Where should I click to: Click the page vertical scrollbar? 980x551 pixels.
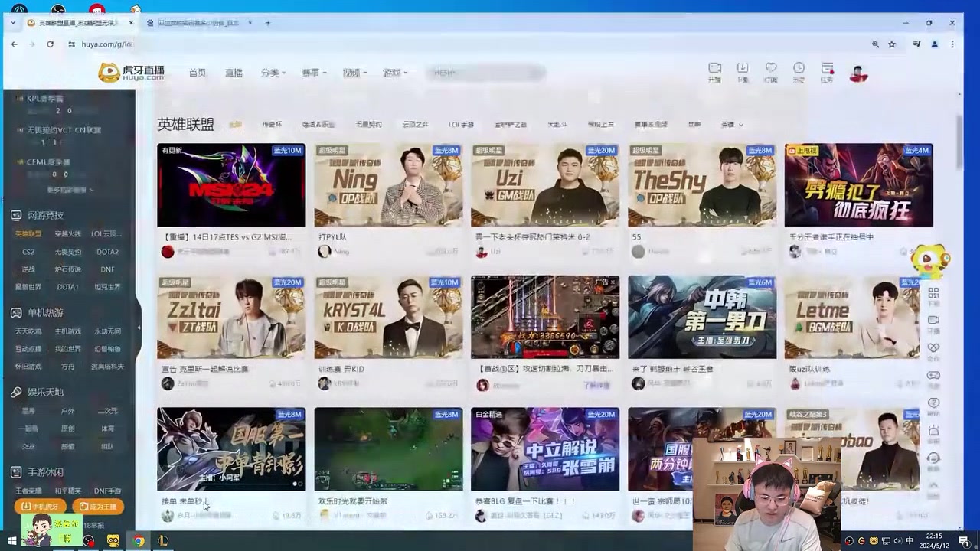pos(961,142)
